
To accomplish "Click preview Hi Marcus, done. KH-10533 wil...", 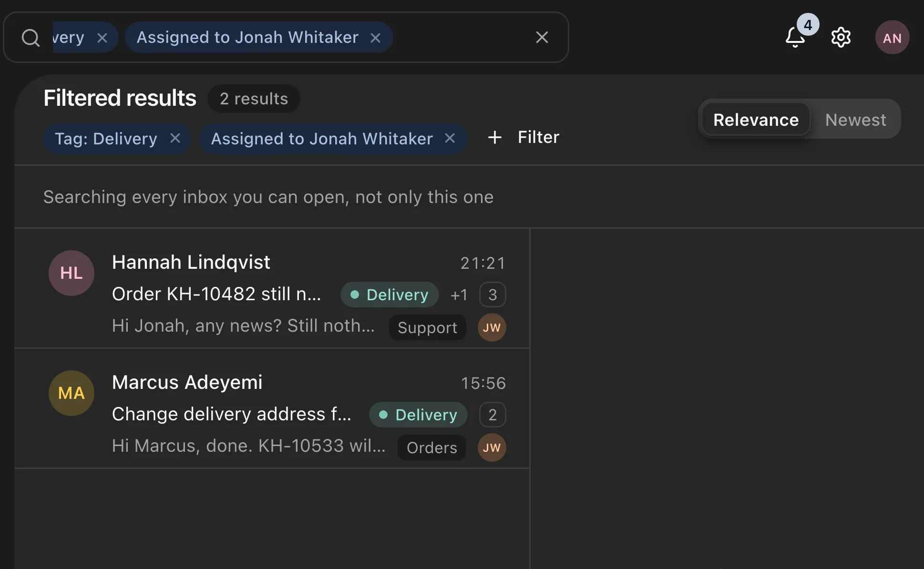I will (x=248, y=446).
